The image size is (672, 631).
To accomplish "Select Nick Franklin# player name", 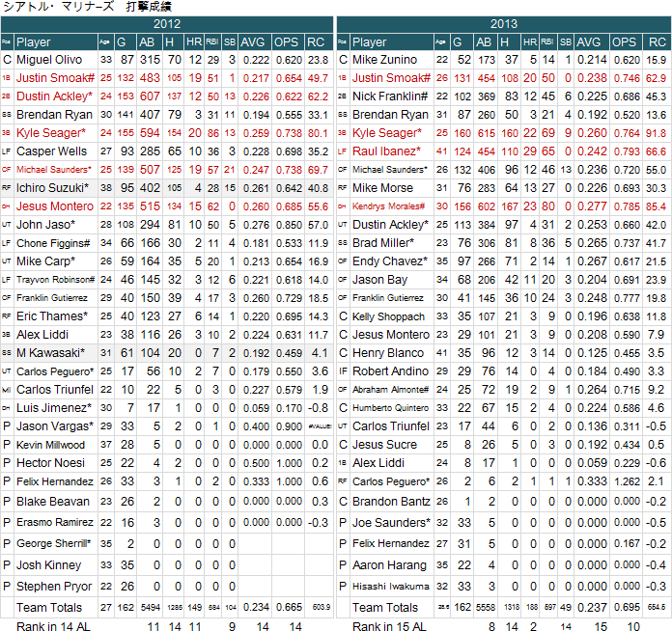I will click(390, 96).
